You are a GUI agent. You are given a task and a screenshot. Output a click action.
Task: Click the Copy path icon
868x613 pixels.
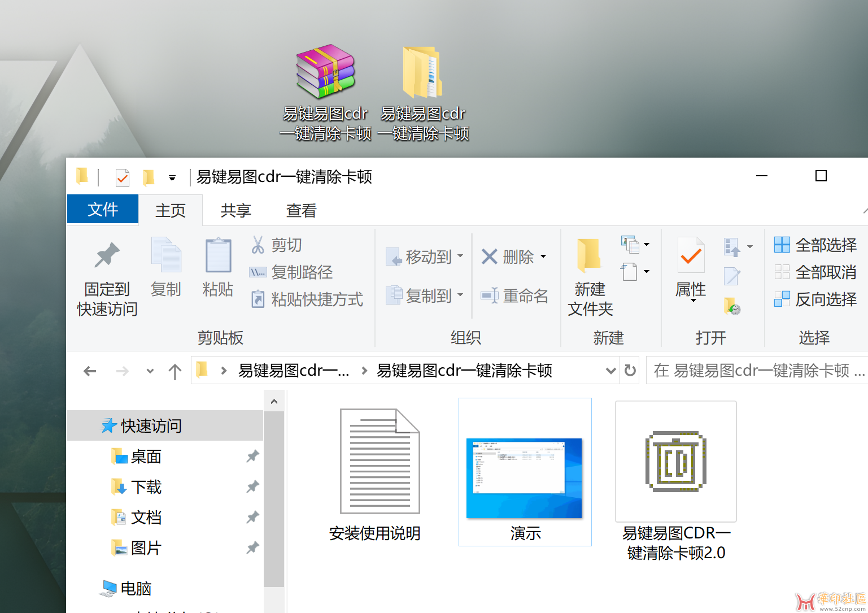point(258,272)
